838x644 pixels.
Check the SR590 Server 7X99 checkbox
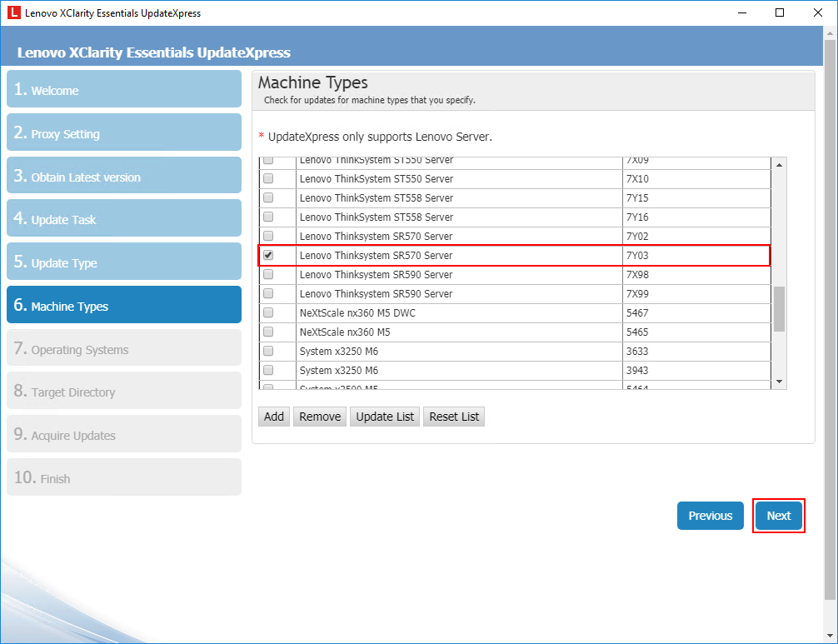(268, 294)
